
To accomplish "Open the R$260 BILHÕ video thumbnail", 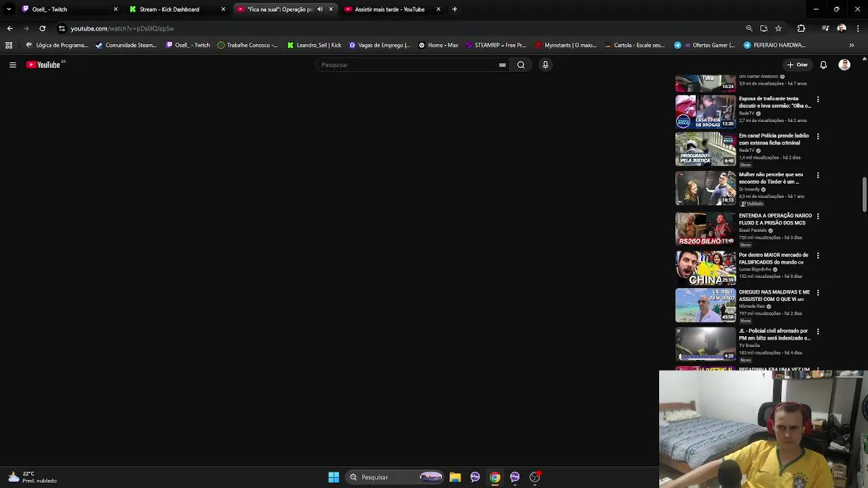I will (x=705, y=229).
